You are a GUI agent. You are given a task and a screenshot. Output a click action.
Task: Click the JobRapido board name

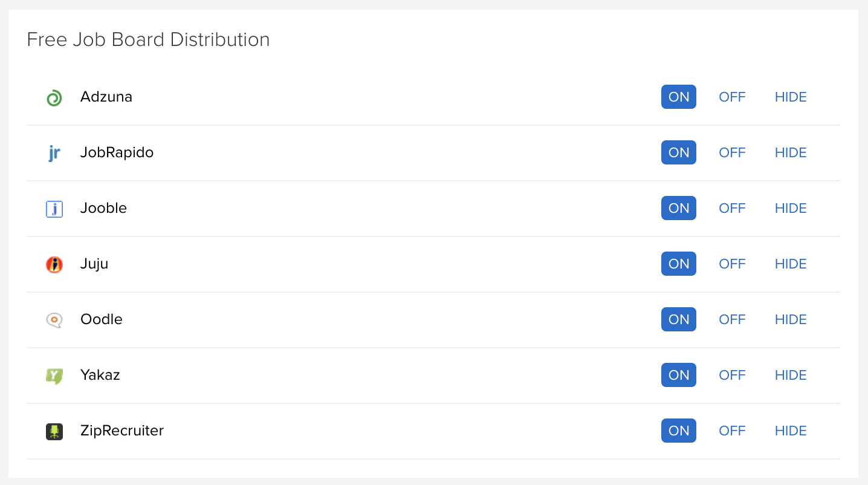[117, 152]
